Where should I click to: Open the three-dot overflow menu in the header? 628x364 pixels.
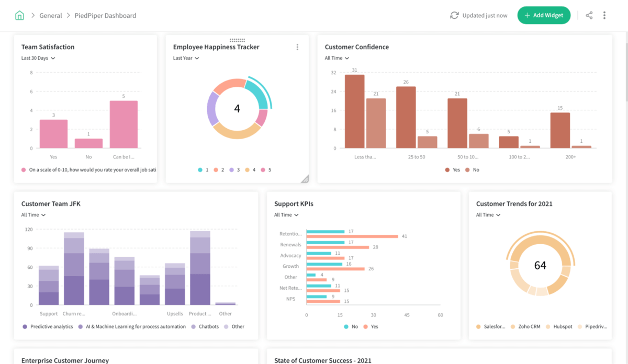coord(604,15)
